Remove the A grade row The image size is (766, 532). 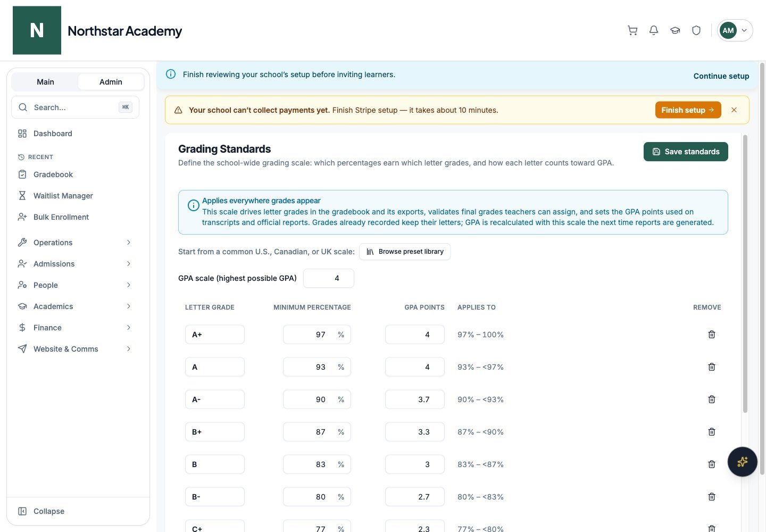pyautogui.click(x=712, y=367)
